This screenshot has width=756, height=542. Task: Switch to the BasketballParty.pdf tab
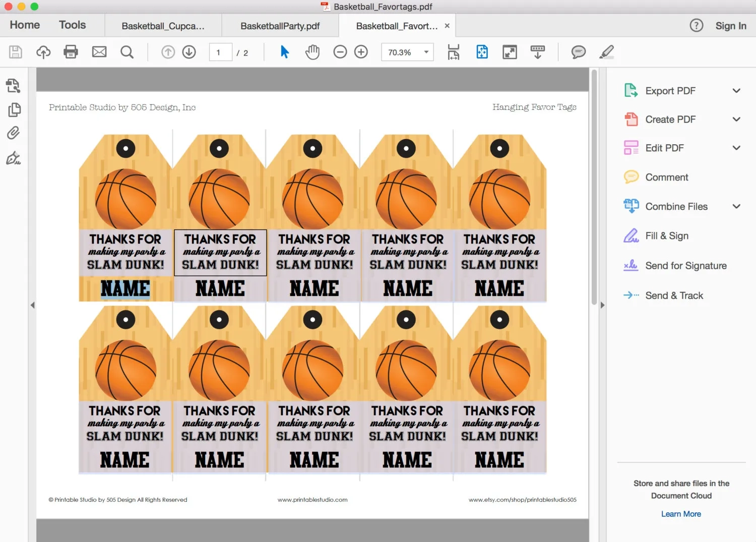point(280,26)
